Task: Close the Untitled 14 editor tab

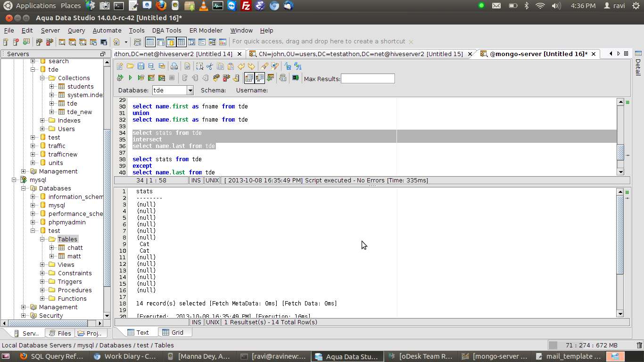Action: 239,54
